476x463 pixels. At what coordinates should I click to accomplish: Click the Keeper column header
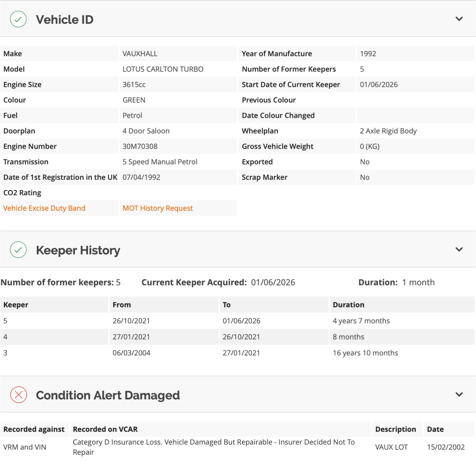[x=16, y=305]
